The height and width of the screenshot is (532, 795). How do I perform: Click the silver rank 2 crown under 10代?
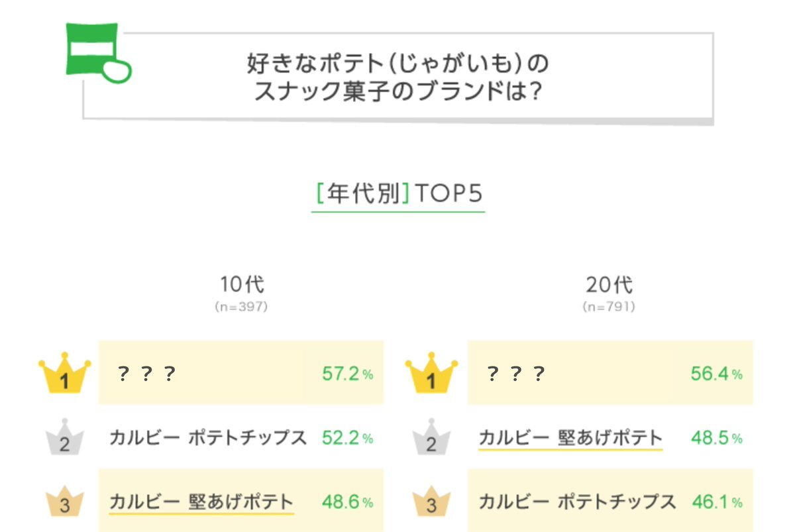64,438
